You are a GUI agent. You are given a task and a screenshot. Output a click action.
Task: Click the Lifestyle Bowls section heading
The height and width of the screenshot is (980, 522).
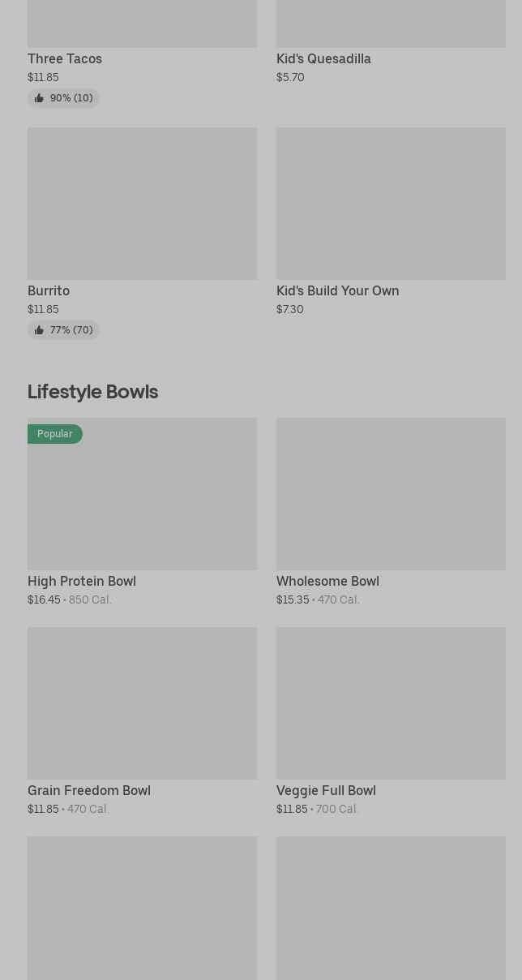pyautogui.click(x=92, y=392)
